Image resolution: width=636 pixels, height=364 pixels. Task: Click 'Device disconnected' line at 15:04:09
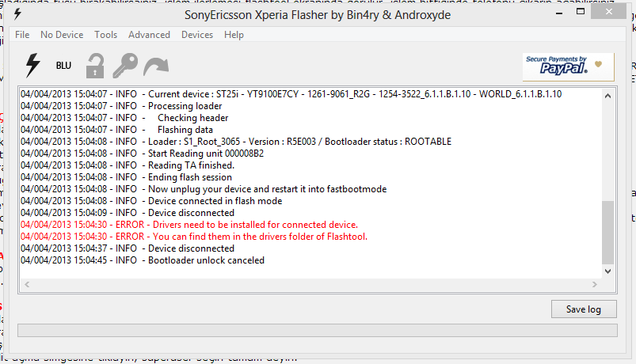[x=128, y=213]
